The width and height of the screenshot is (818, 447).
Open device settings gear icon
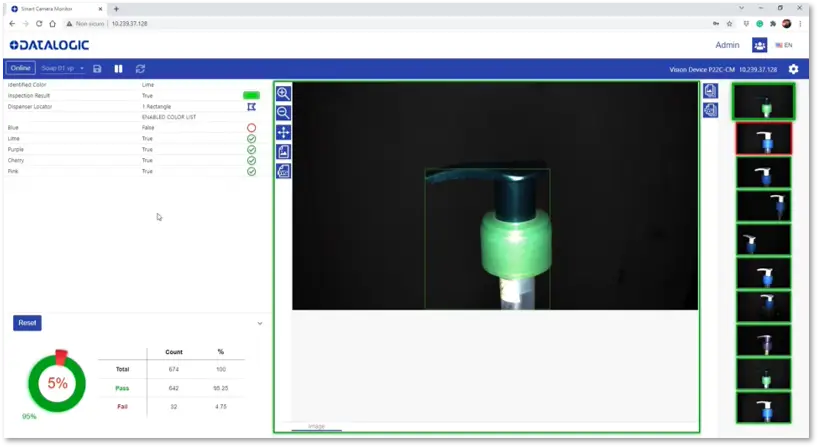(793, 69)
